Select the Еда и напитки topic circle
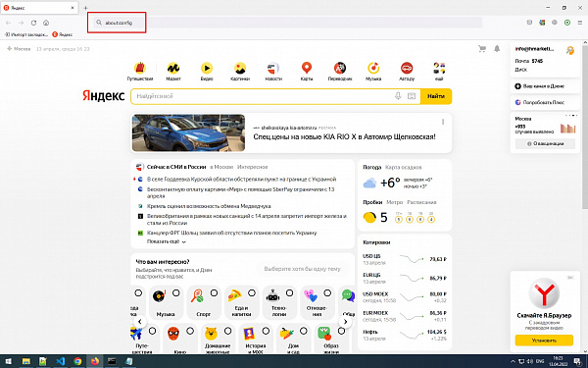Viewport: 588px width, 368px height. (x=252, y=292)
